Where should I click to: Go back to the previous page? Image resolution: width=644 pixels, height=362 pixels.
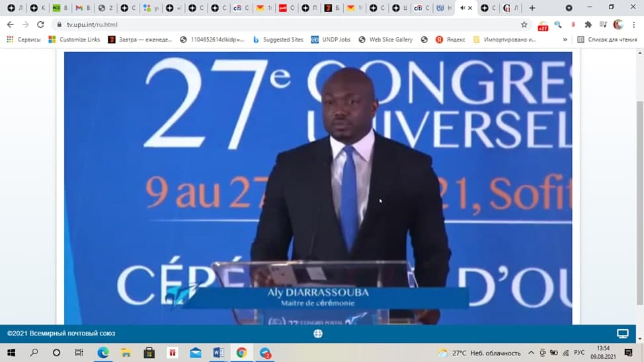point(11,24)
